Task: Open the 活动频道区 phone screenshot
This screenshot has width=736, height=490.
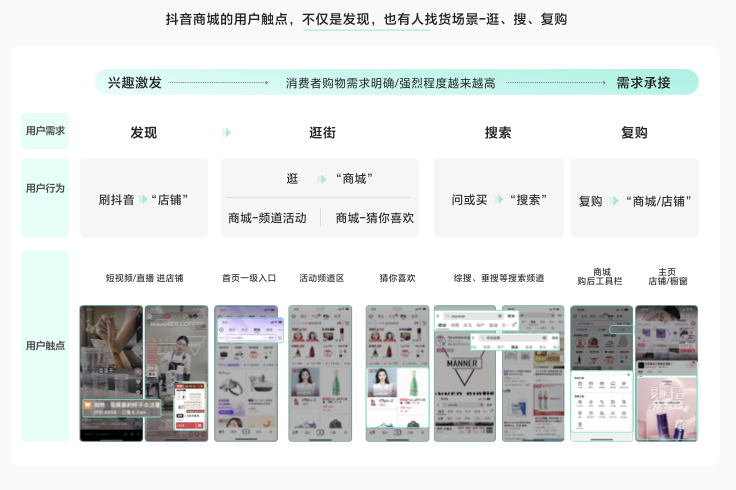Action: 320,373
